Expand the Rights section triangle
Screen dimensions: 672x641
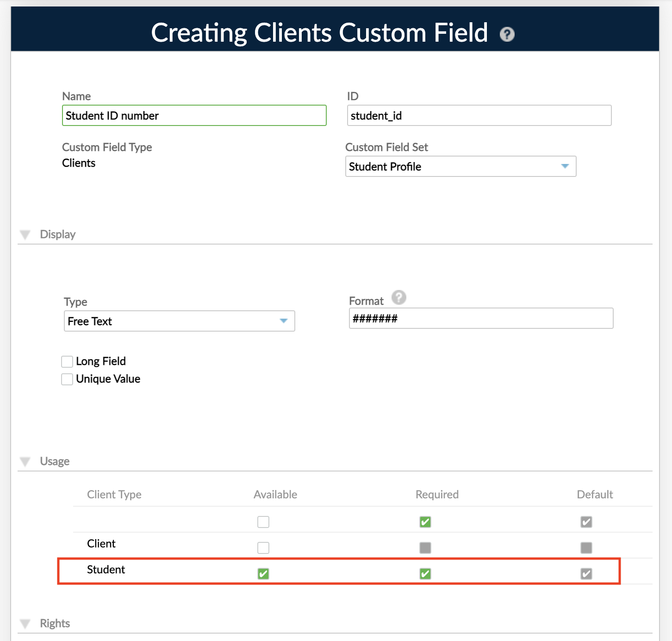pyautogui.click(x=25, y=623)
